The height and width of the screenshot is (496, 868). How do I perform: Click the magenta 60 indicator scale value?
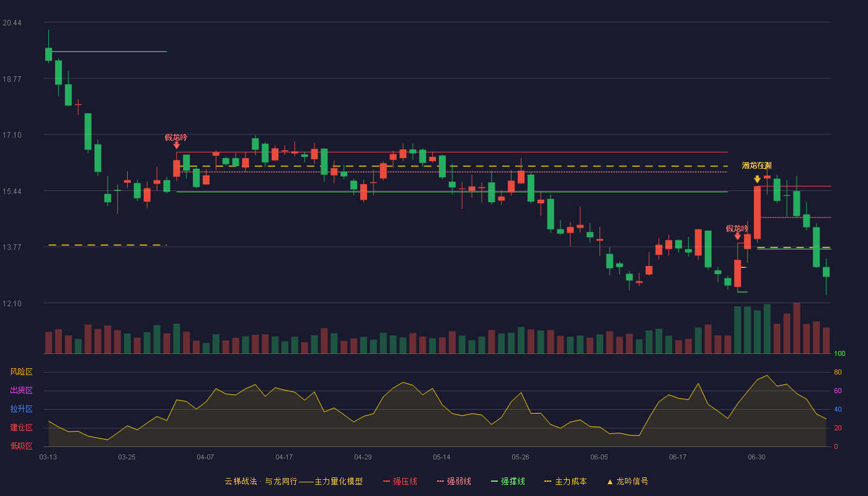pos(838,391)
